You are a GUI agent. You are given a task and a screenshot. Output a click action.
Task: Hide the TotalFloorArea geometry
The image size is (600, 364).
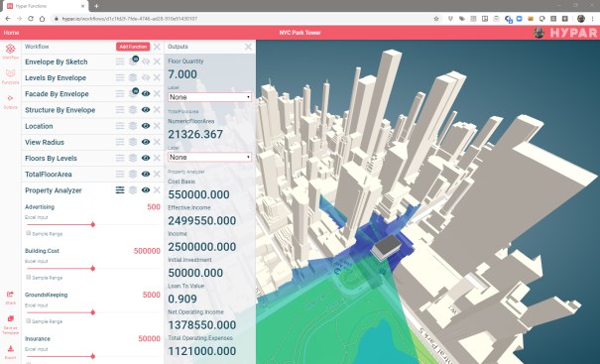[x=146, y=175]
